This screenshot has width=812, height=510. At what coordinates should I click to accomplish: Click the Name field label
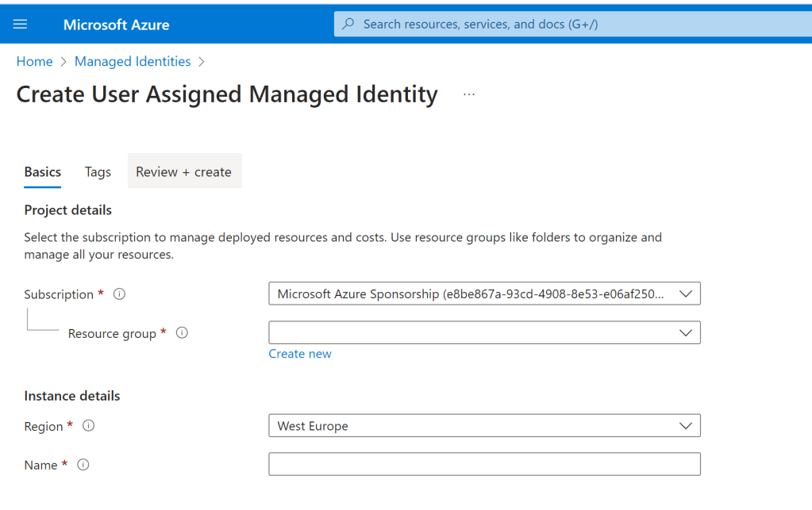pos(40,465)
